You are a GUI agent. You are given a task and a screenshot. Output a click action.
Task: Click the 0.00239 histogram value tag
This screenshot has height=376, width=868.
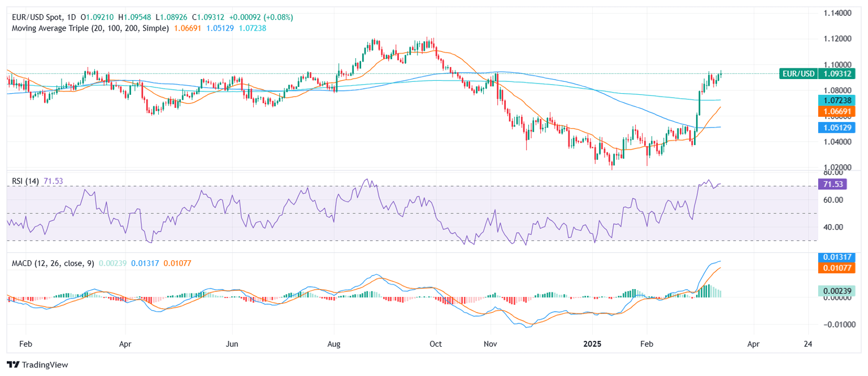[x=836, y=291]
